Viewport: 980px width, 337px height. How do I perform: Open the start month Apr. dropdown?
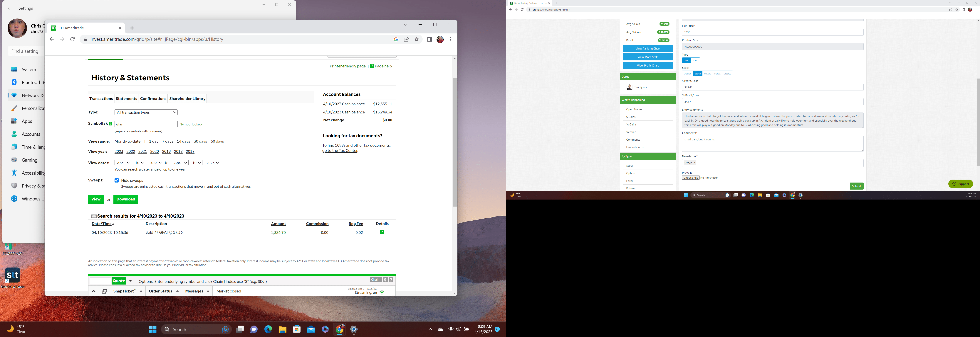point(123,163)
